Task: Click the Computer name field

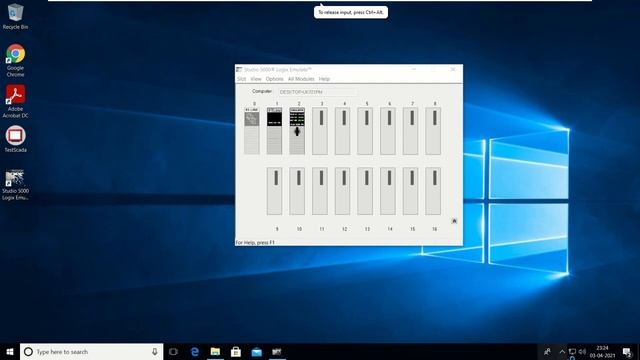Action: (317, 92)
